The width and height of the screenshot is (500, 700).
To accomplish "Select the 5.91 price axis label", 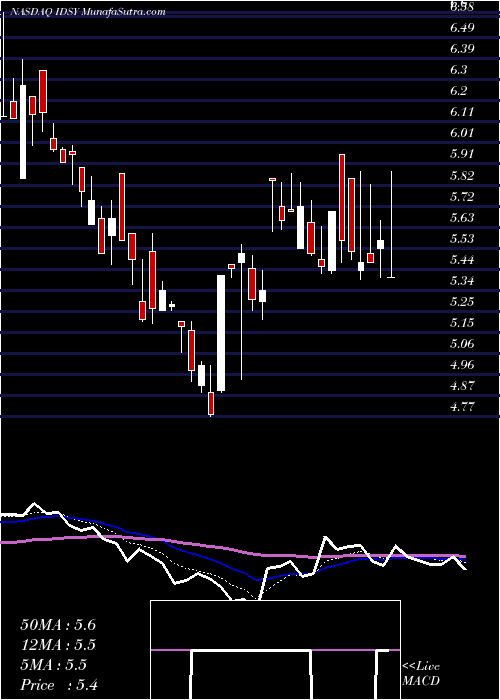I will coord(462,154).
